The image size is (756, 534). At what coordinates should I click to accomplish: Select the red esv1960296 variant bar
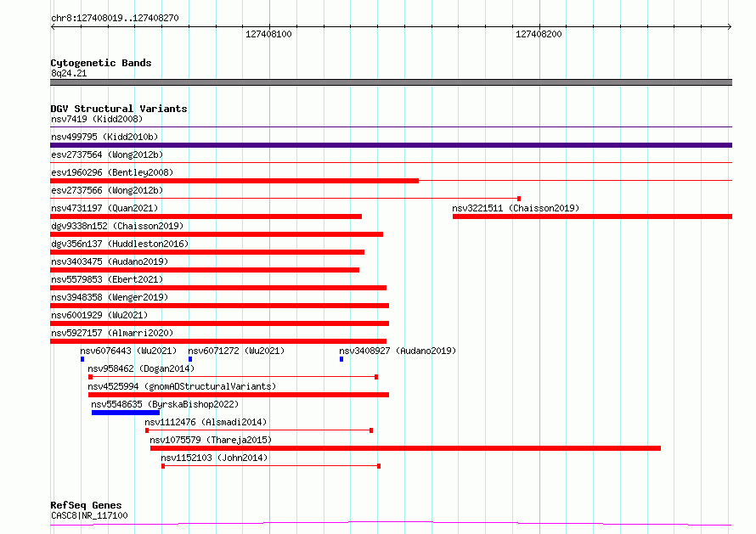[234, 181]
